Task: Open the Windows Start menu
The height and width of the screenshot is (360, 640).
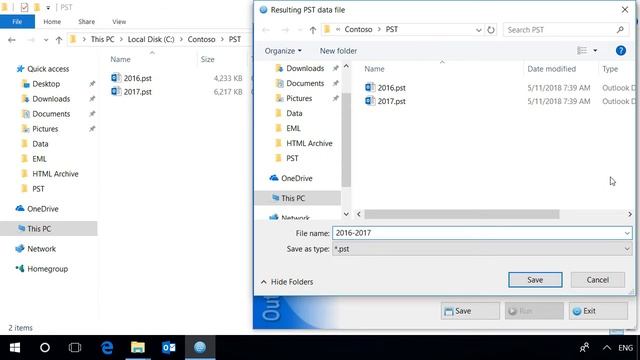Action: (15, 348)
